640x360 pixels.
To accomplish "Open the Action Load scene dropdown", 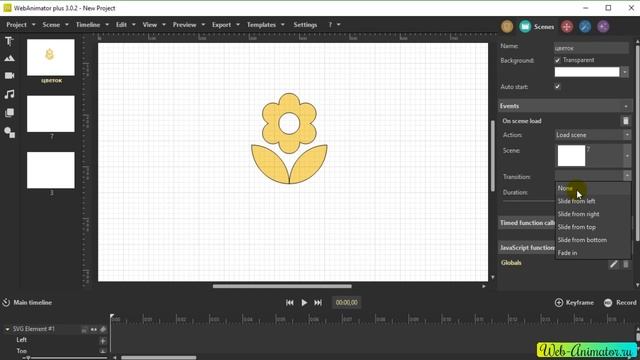I will (x=593, y=135).
